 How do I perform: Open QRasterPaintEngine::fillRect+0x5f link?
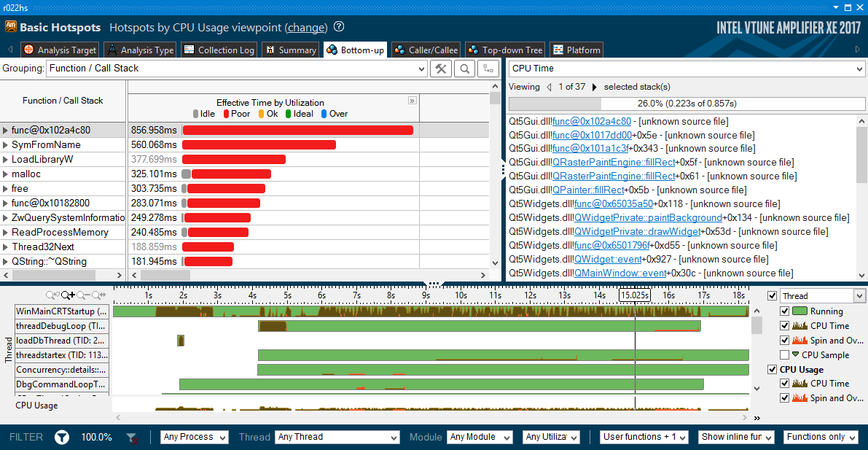(614, 163)
